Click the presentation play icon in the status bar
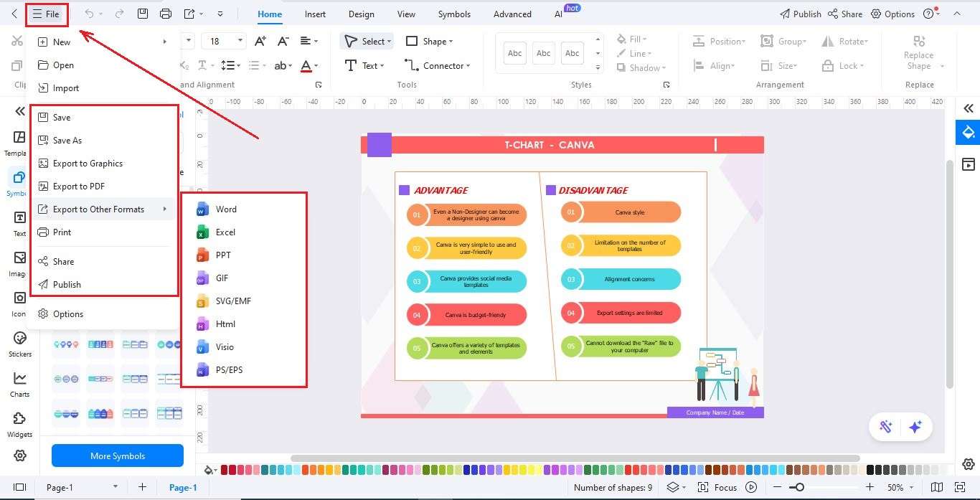The image size is (980, 500). point(751,487)
